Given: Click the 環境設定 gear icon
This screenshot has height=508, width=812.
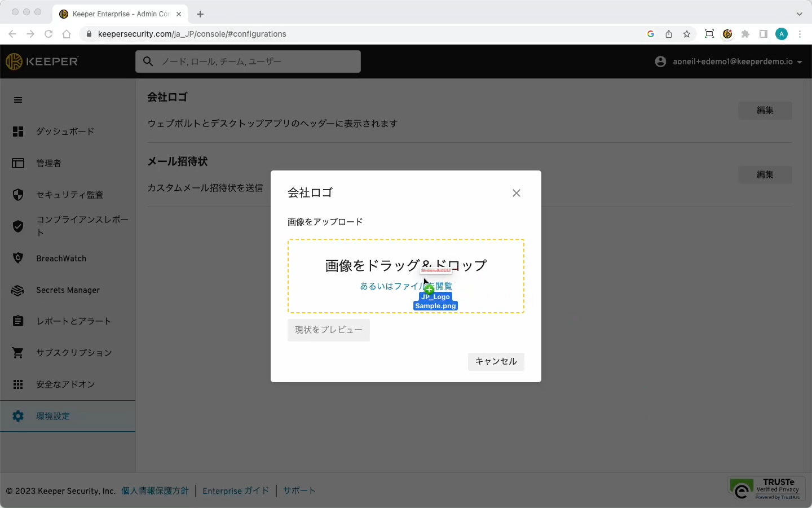Looking at the screenshot, I should [x=18, y=416].
